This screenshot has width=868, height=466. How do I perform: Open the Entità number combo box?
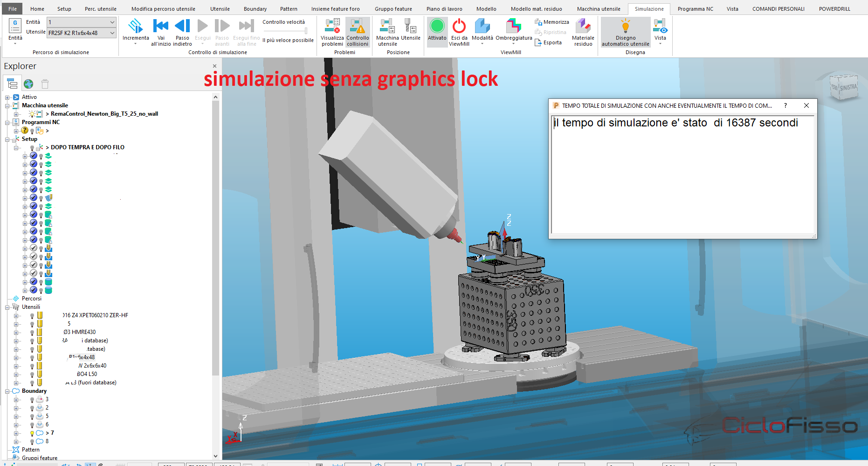(81, 22)
